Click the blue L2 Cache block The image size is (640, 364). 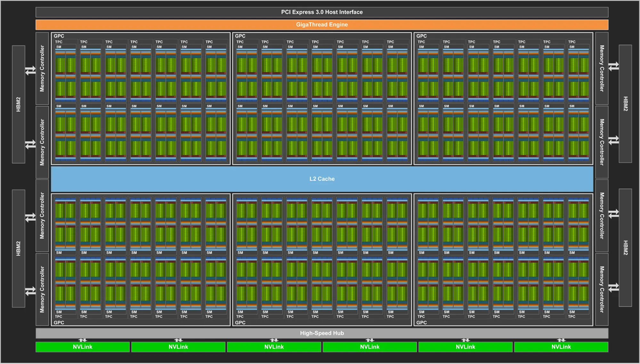322,179
